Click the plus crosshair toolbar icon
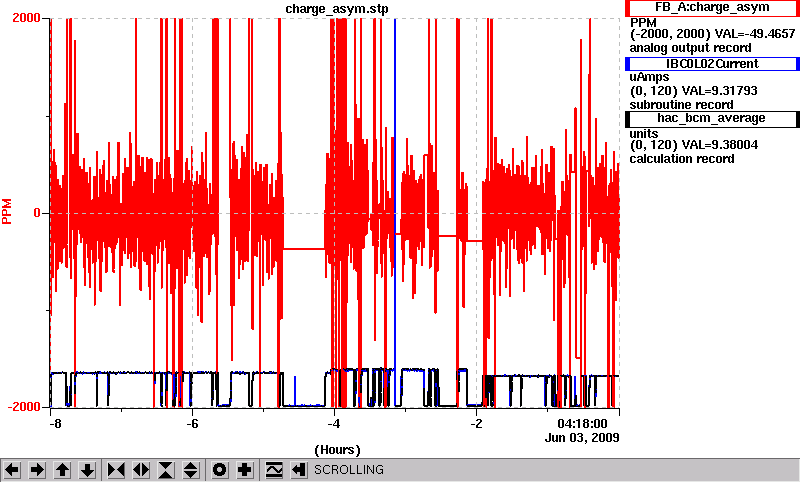This screenshot has width=800, height=482. [245, 470]
